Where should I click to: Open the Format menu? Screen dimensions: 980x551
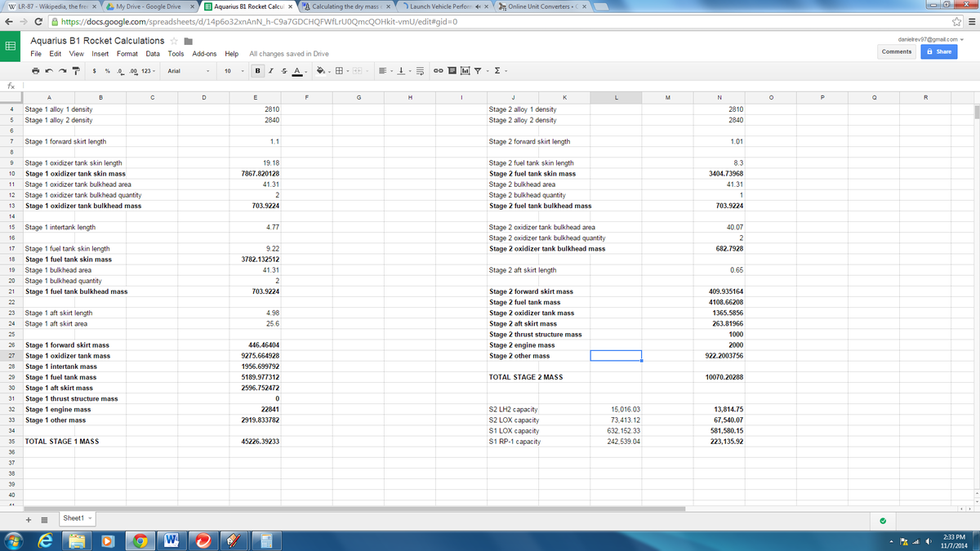pos(127,54)
